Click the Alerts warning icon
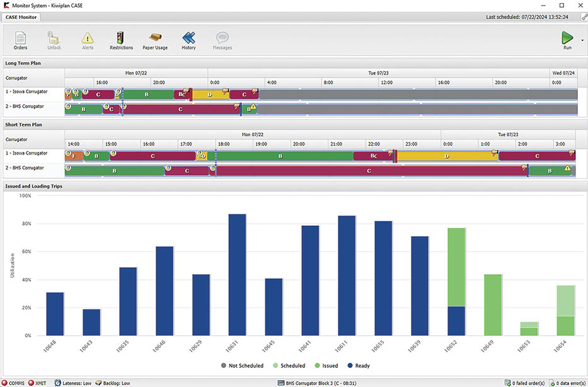Screen dimensions: 588x387 click(88, 39)
